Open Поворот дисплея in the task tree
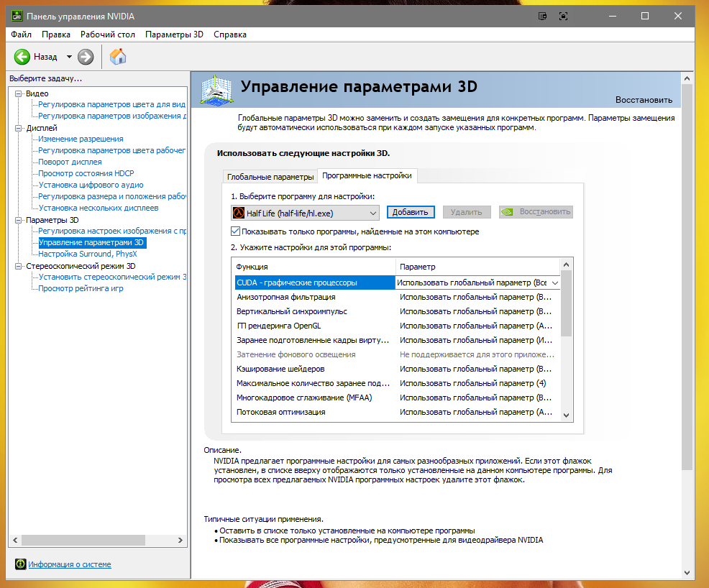 [70, 162]
